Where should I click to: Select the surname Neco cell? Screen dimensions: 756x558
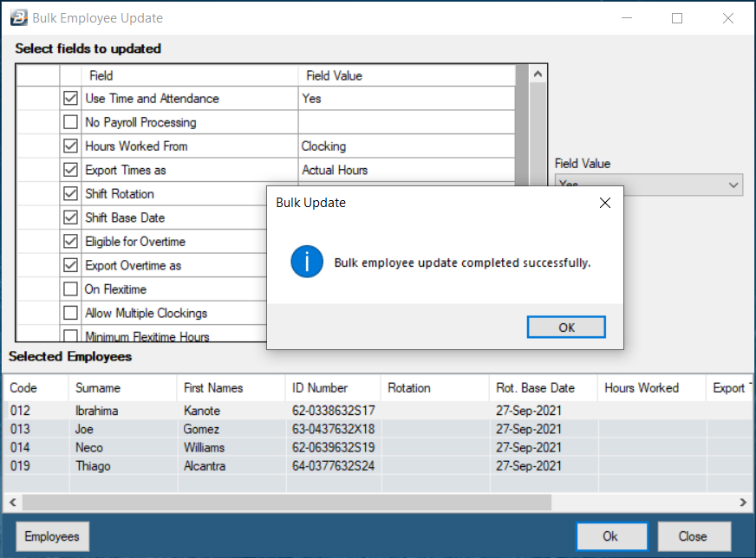[123, 447]
